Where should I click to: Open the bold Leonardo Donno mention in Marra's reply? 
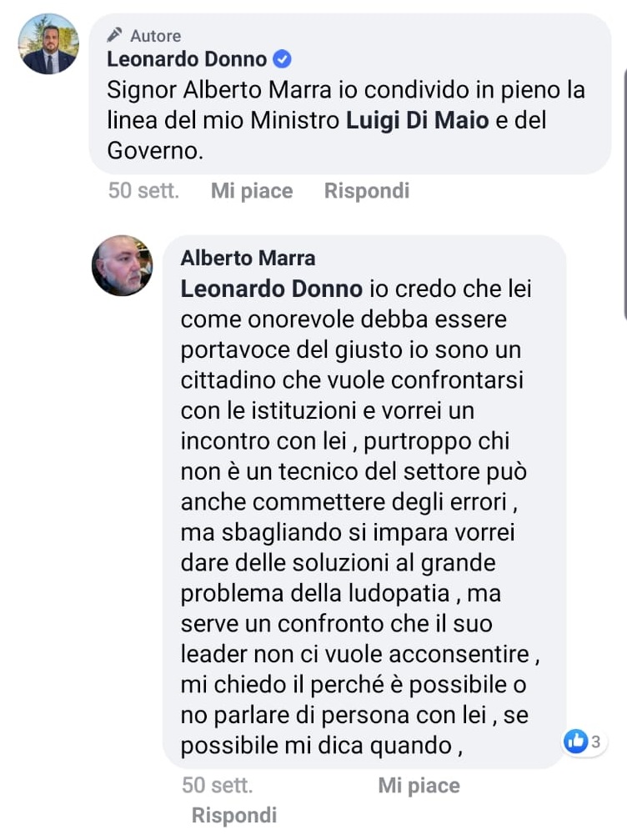tap(272, 289)
